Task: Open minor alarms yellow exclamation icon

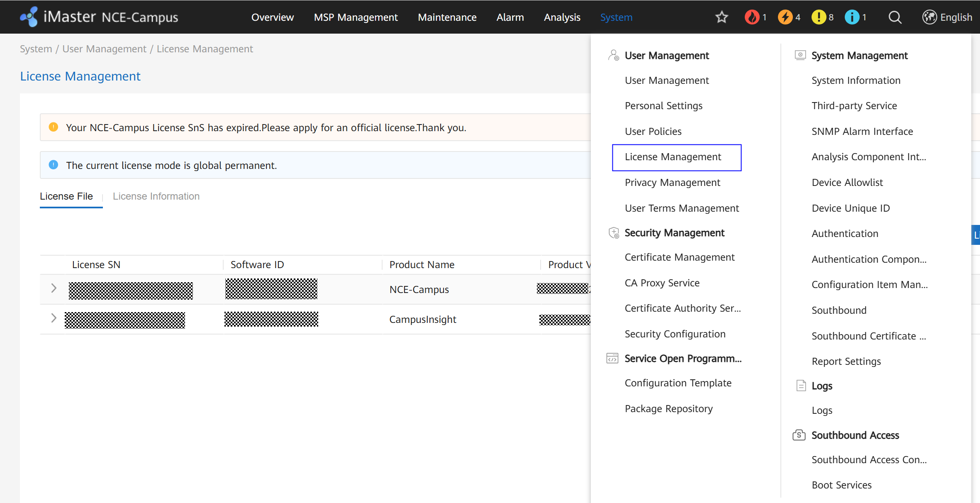Action: tap(818, 17)
